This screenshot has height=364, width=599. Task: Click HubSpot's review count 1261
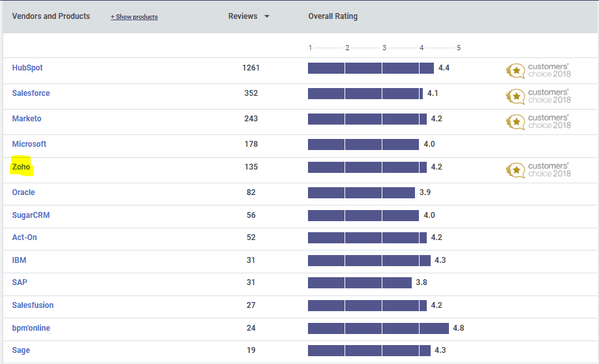(x=251, y=68)
